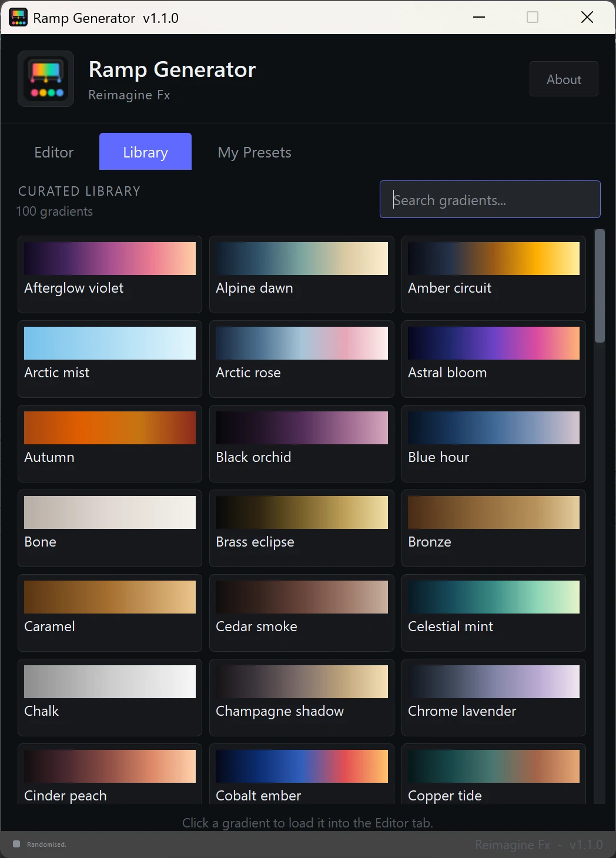Select the Blue hour gradient

(494, 443)
